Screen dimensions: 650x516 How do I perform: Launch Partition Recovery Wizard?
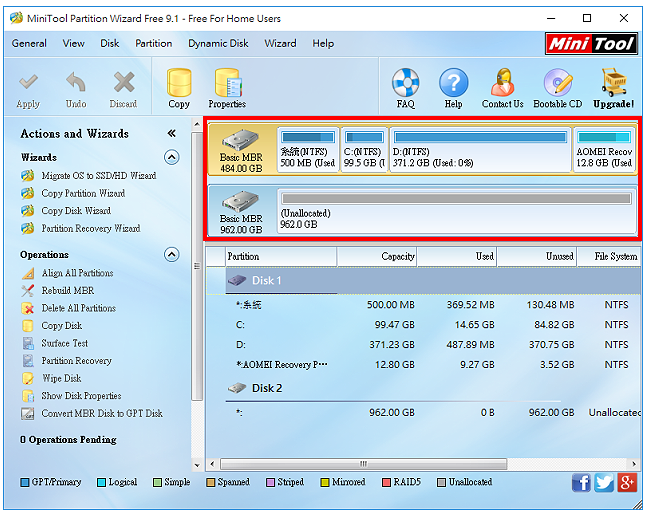[x=91, y=228]
